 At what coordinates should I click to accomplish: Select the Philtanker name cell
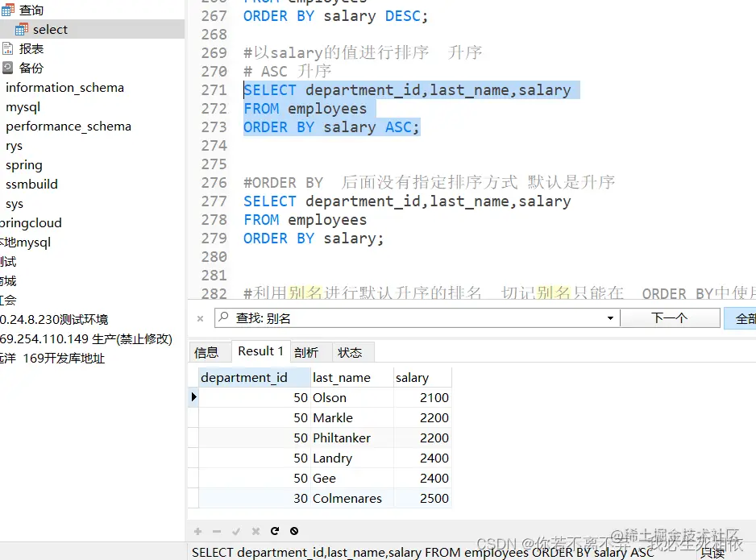tap(352, 438)
